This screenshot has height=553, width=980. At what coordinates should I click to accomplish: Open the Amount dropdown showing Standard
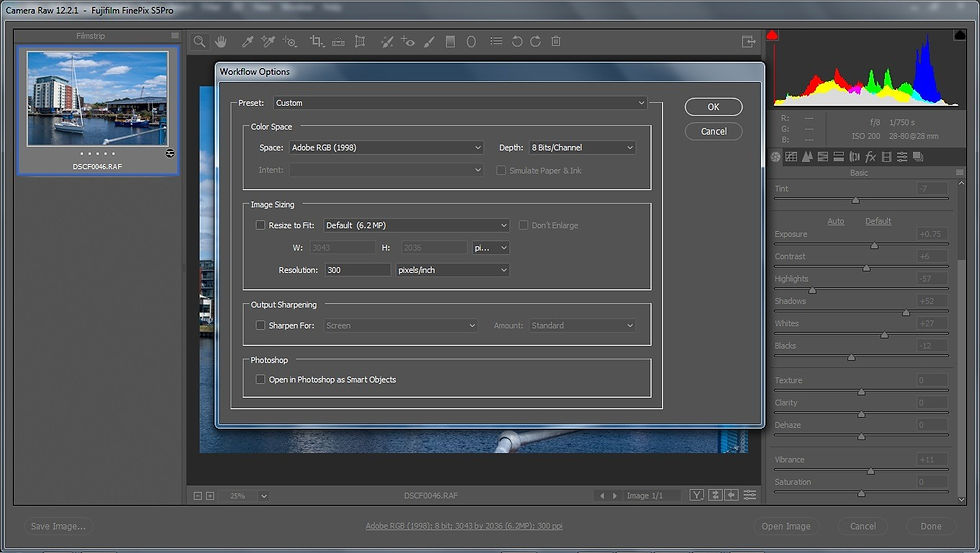tap(582, 326)
